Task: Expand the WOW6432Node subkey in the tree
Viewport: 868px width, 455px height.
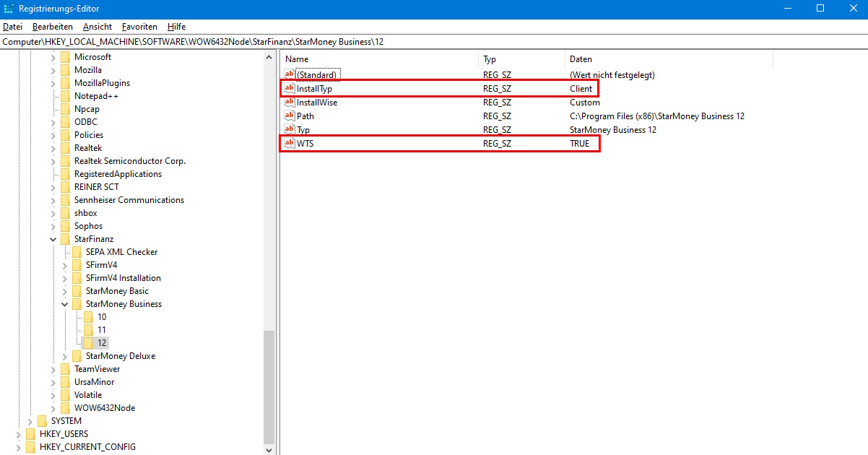Action: 53,408
